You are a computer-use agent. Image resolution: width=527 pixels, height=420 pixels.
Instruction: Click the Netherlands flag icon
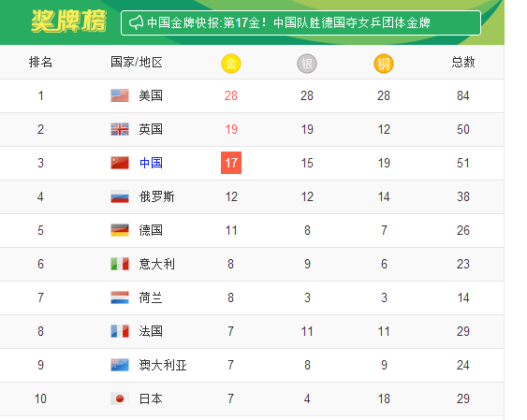120,297
